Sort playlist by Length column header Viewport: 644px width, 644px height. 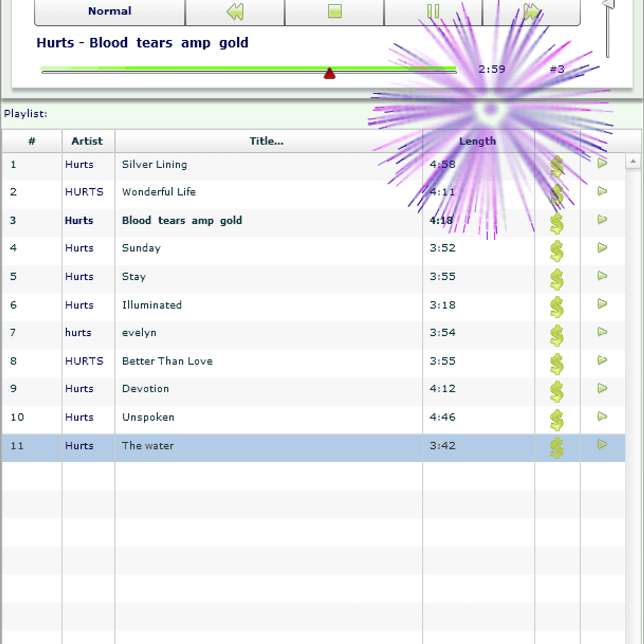pos(478,141)
